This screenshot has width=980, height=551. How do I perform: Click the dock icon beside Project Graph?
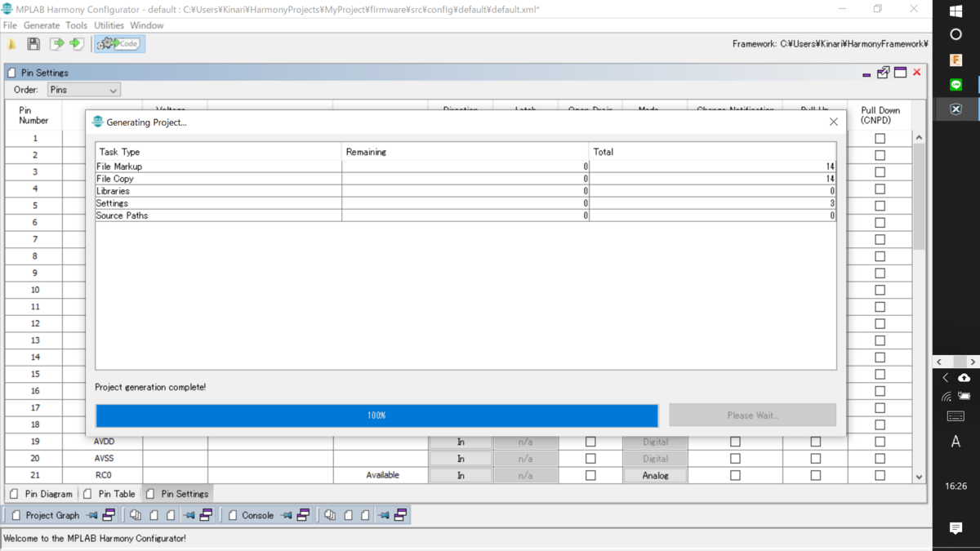click(109, 515)
